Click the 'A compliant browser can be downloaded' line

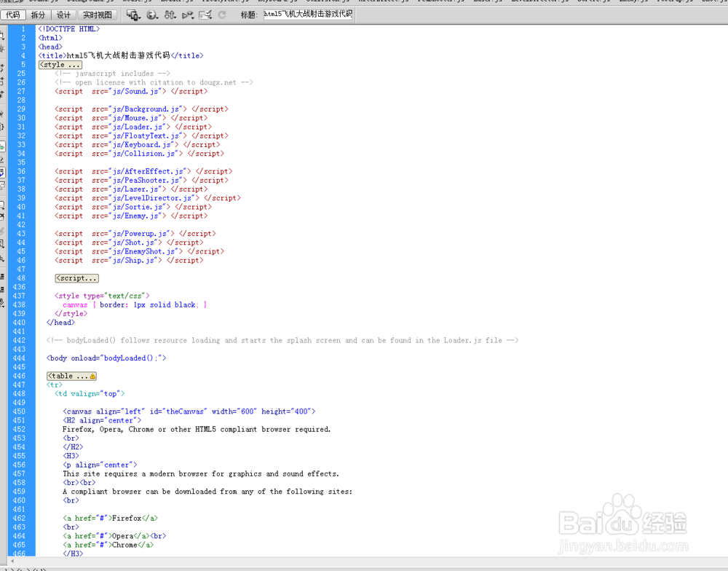(207, 492)
